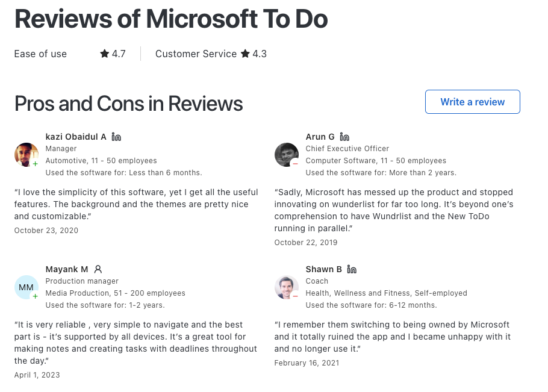The image size is (548, 392).
Task: Click the red minus badge on Shawn's avatar
Action: point(295,296)
